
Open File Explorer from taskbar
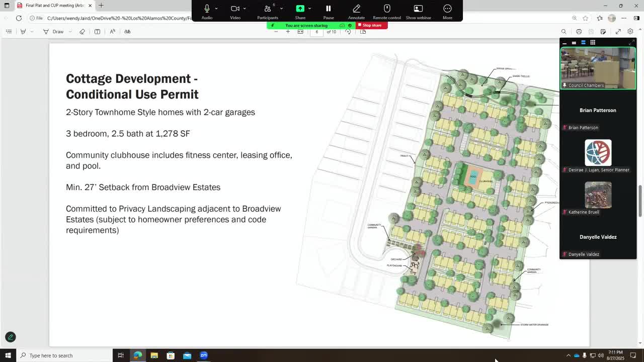click(x=154, y=355)
